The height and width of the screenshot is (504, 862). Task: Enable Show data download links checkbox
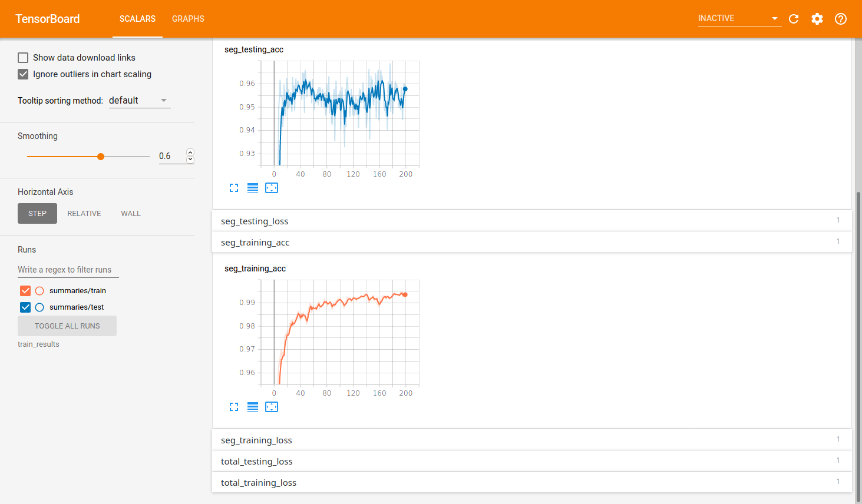click(x=23, y=58)
